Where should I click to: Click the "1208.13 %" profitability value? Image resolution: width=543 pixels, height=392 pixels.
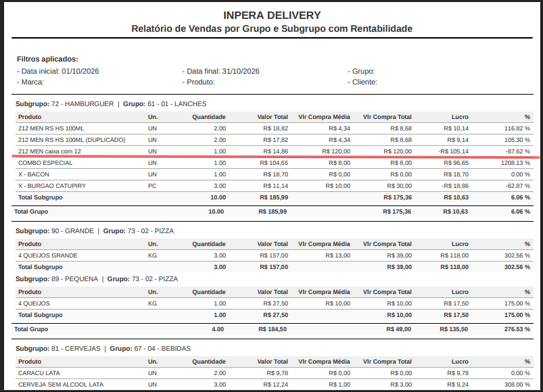coord(516,163)
